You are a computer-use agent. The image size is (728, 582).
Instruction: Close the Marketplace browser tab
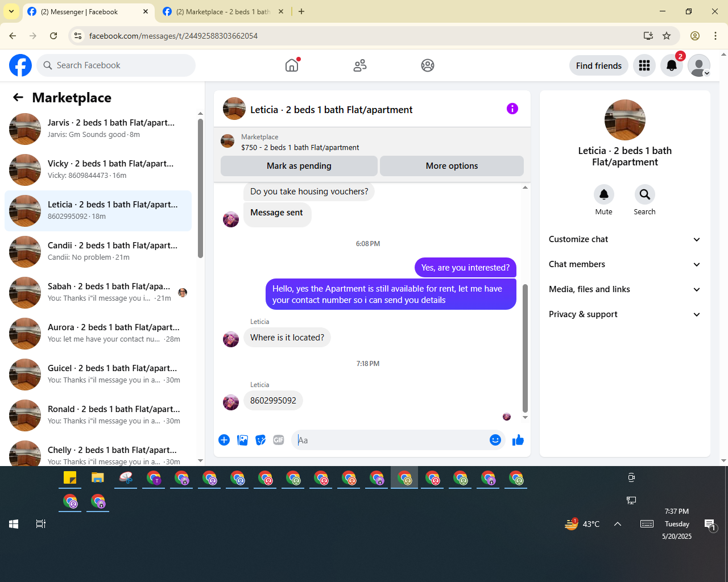tap(281, 11)
